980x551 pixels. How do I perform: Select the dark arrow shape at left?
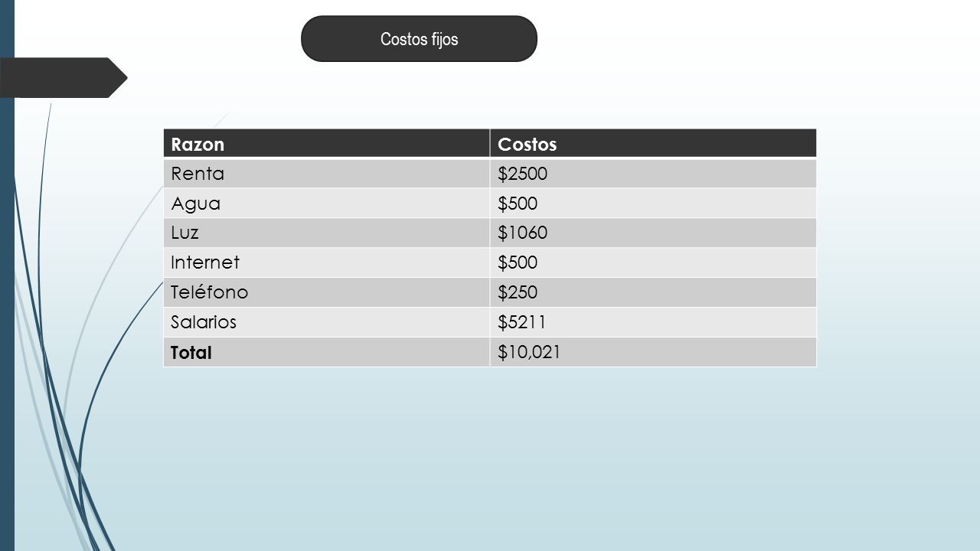64,78
